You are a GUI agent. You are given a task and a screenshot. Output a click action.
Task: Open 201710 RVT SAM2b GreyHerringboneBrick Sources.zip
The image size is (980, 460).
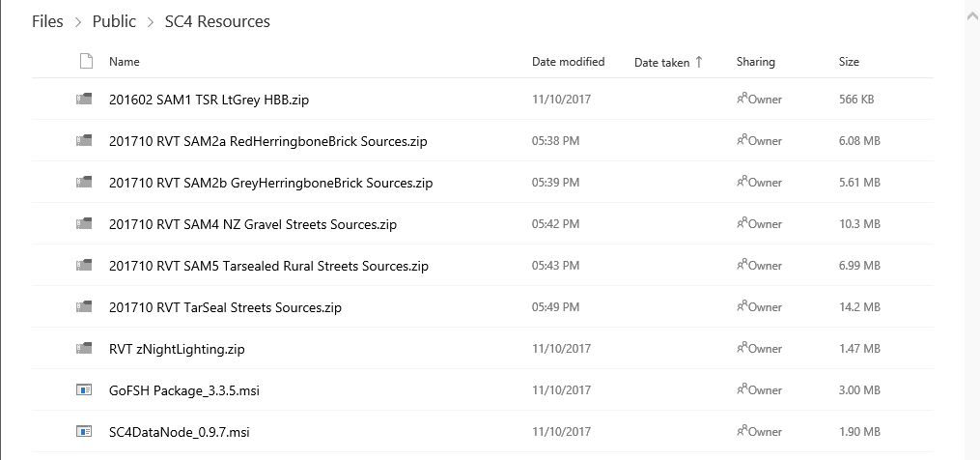click(x=270, y=183)
